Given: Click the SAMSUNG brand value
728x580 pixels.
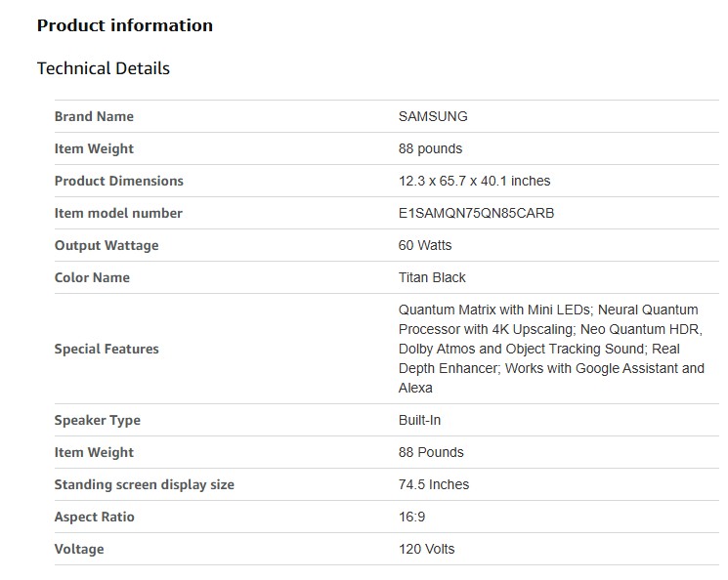Looking at the screenshot, I should coord(433,116).
